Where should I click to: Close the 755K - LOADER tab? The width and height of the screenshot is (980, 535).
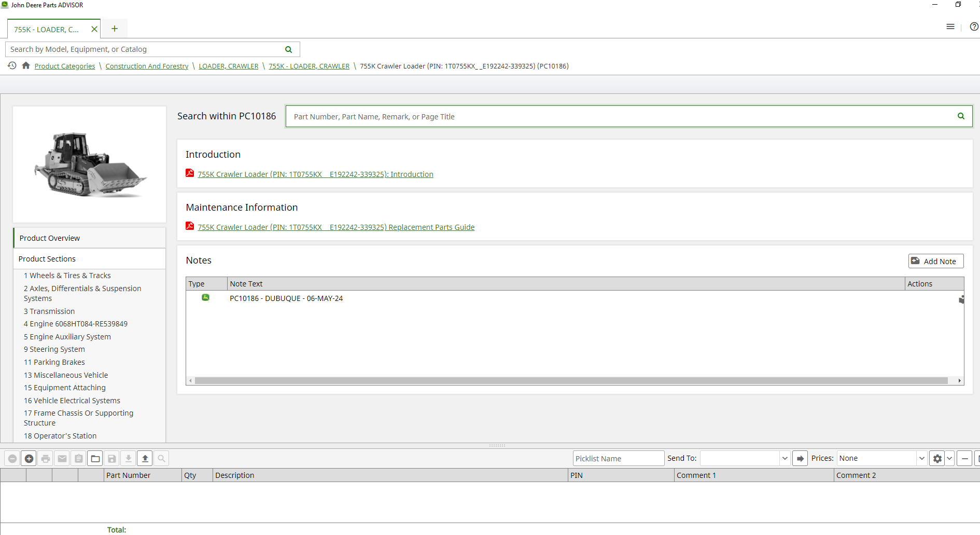[94, 29]
